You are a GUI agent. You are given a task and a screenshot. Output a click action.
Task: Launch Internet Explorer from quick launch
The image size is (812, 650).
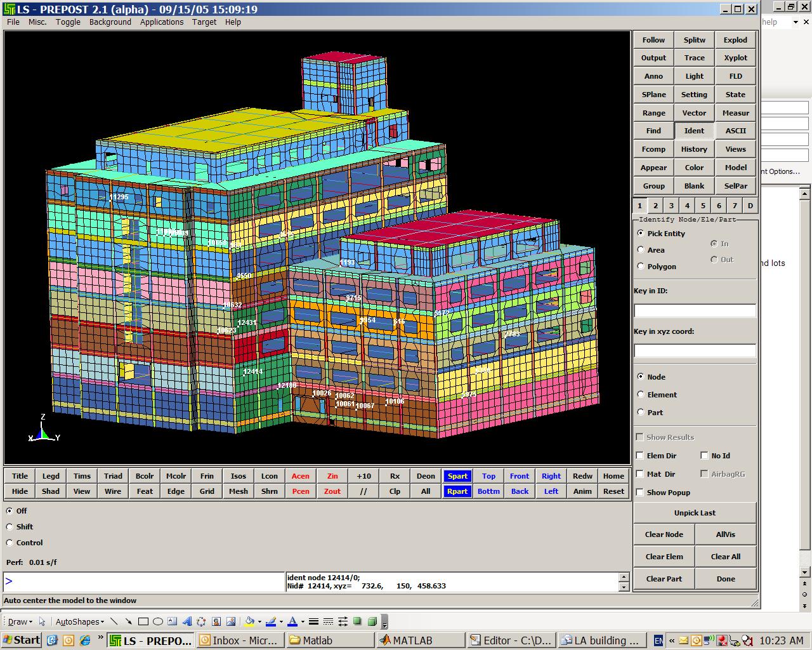pos(84,640)
